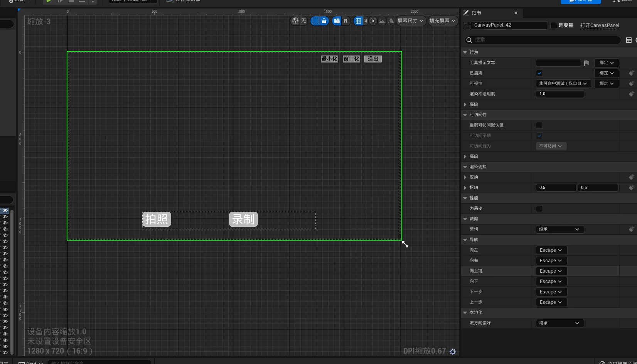Viewport: 637px width, 364px height.
Task: Collapse the 裁剪 section
Action: tap(465, 219)
